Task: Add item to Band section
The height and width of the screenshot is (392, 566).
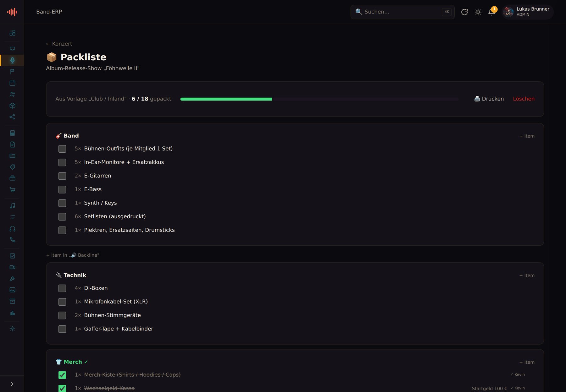Action: click(x=527, y=136)
